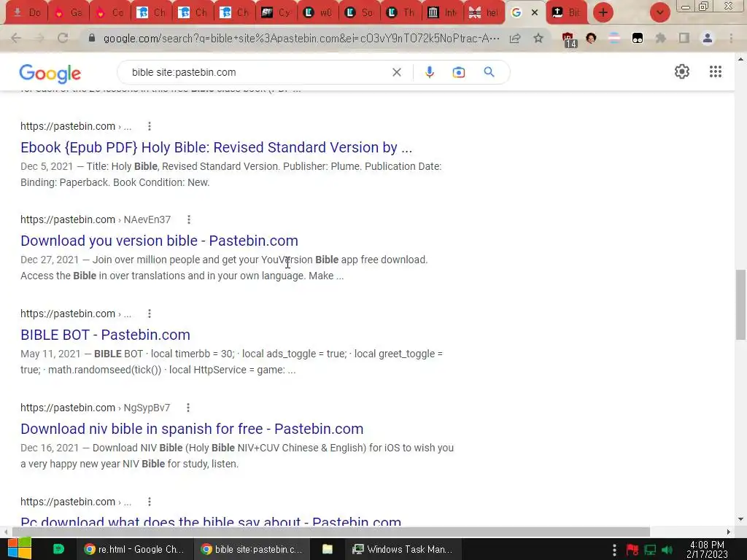Screen dimensions: 747x560
Task: Open the Extensions puzzle-piece menu
Action: (661, 38)
